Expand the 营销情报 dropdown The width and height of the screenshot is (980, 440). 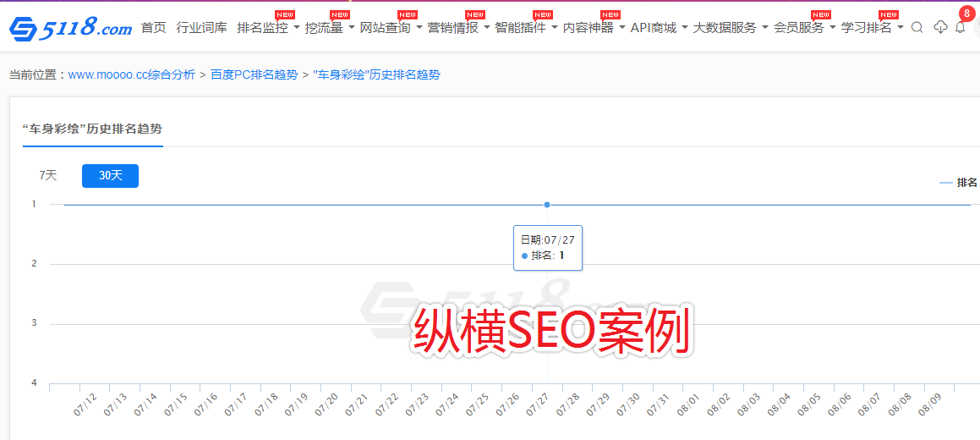point(458,28)
